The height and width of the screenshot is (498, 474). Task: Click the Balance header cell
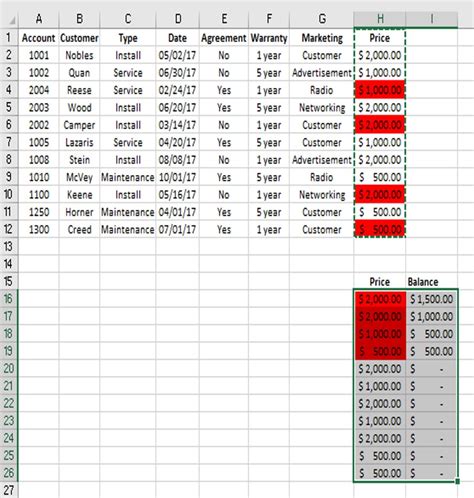[432, 282]
